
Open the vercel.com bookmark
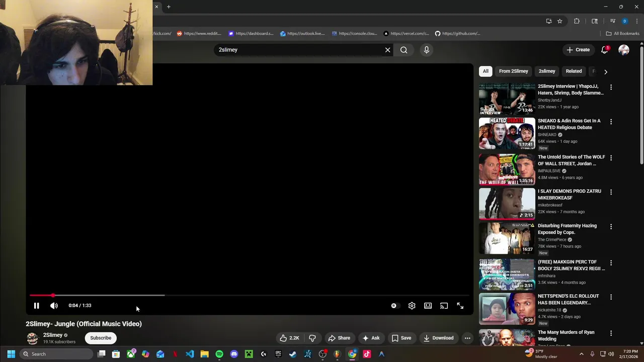click(x=406, y=34)
